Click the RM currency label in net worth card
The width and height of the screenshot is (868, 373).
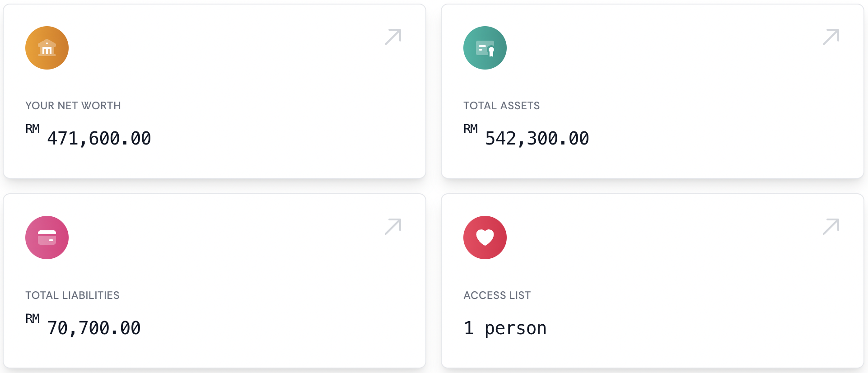point(33,129)
